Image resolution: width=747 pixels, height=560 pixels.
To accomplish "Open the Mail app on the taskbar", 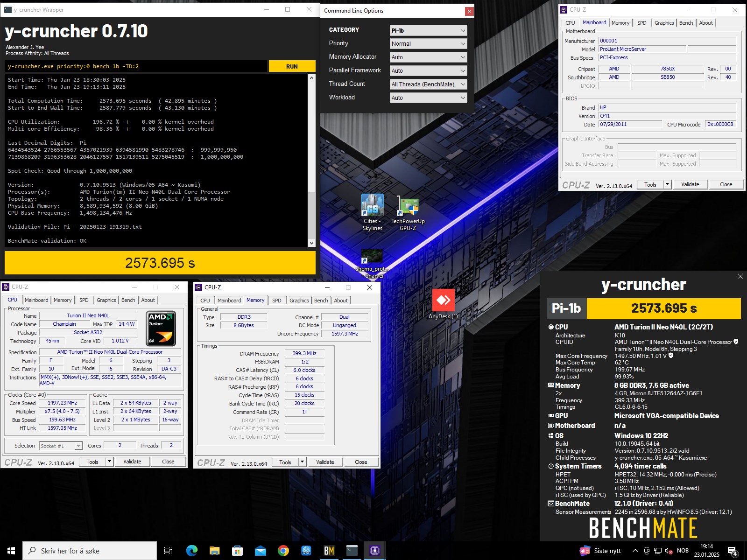I will (x=260, y=551).
